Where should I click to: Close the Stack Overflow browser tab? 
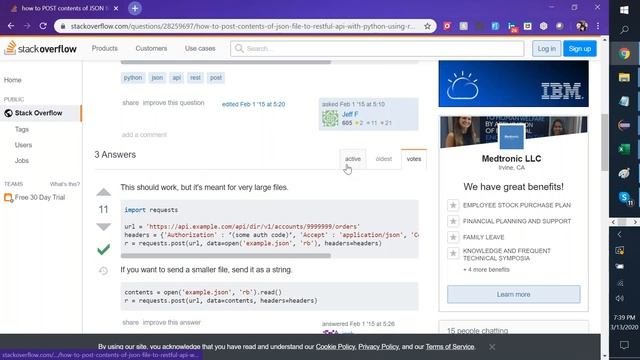point(116,8)
